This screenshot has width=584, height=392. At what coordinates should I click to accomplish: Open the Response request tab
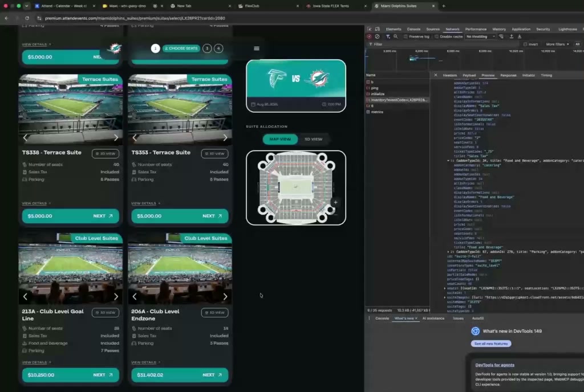(x=508, y=75)
